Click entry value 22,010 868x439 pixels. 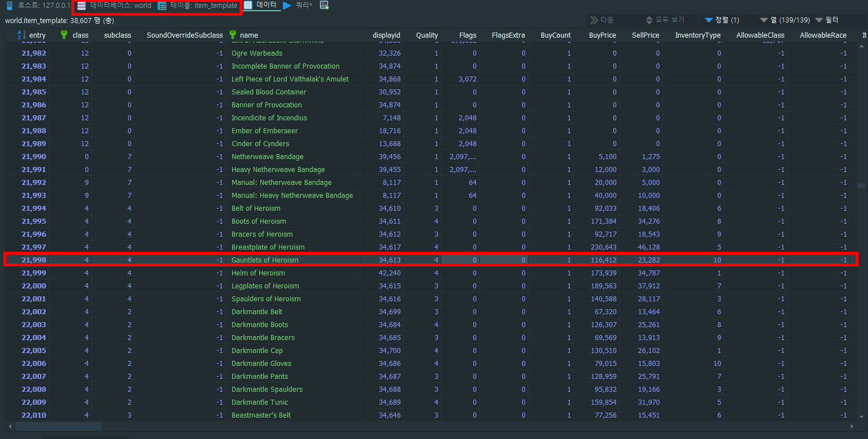(34, 415)
